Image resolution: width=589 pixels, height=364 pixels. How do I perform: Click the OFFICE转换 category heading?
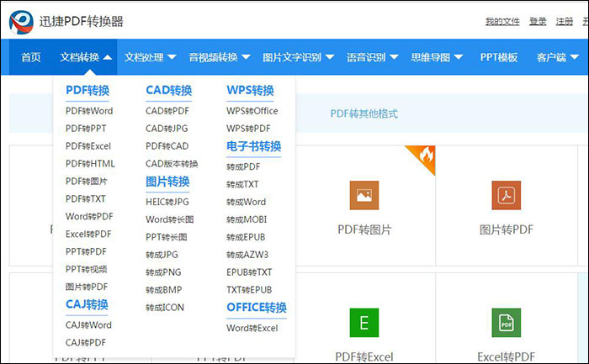tap(257, 308)
